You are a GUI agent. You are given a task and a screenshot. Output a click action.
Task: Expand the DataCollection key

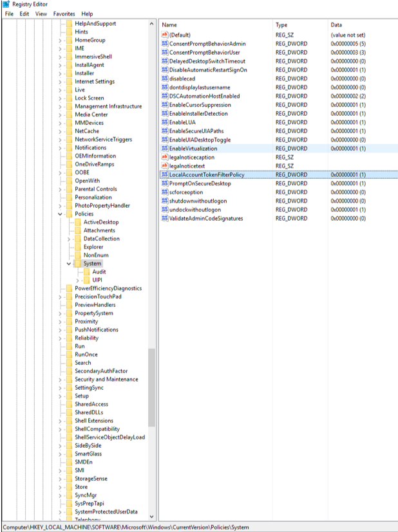pos(69,239)
